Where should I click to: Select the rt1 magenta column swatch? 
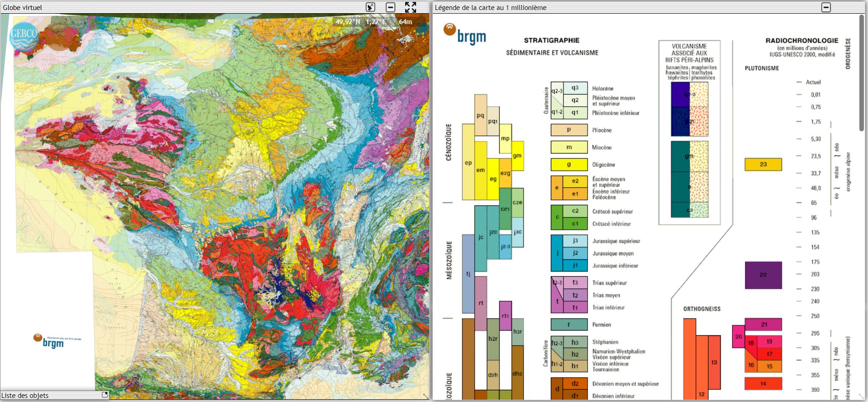505,316
